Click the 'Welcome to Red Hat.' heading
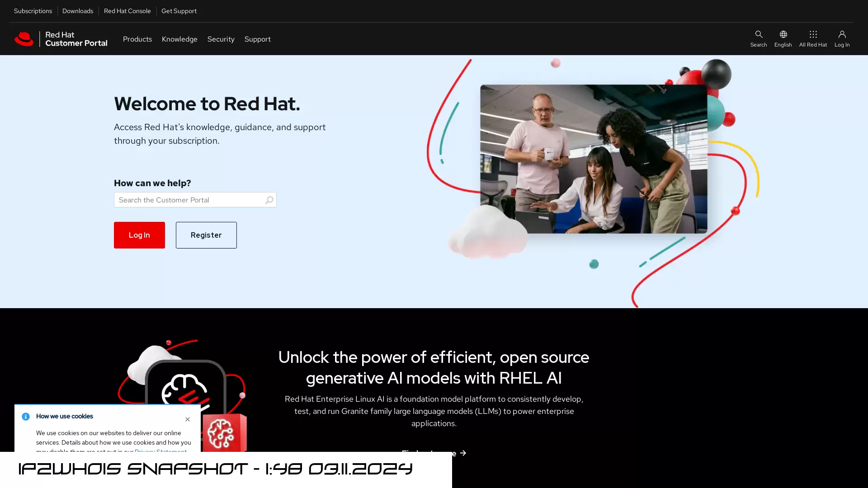Viewport: 868px width, 488px height. [207, 103]
